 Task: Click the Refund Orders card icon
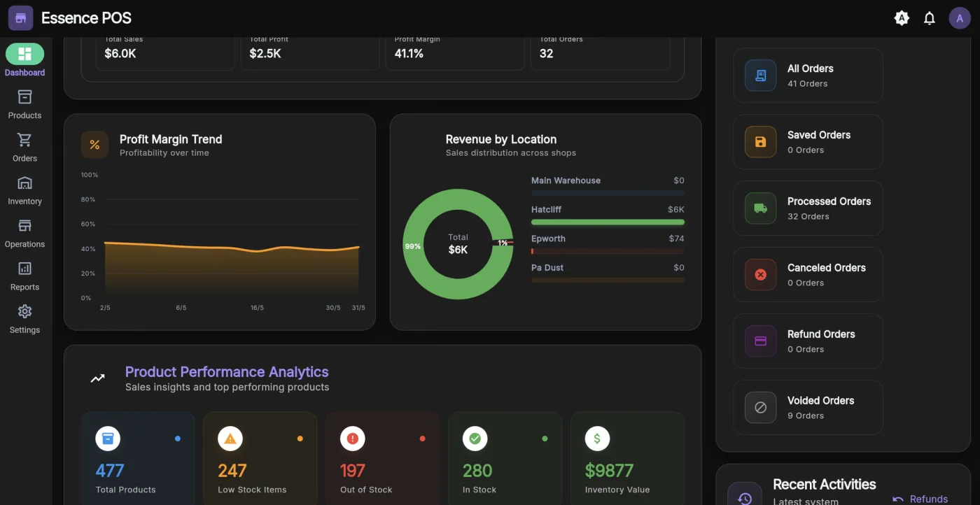(760, 341)
